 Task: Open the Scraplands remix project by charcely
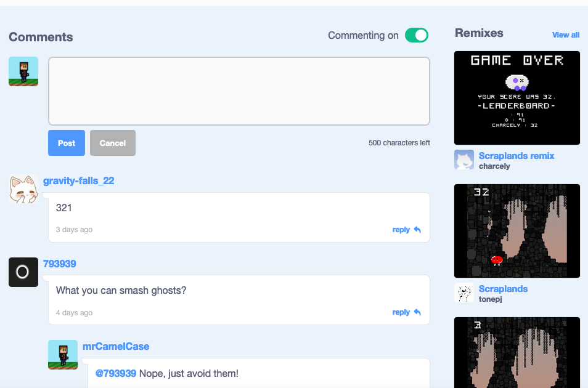click(516, 155)
